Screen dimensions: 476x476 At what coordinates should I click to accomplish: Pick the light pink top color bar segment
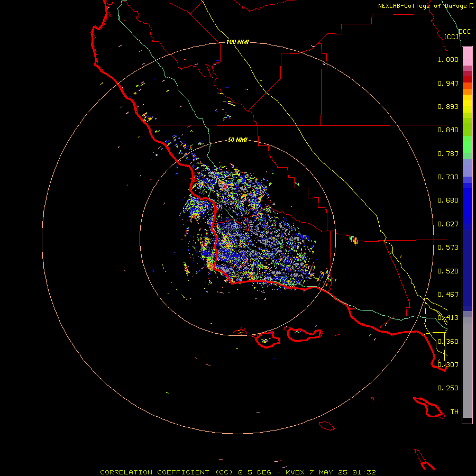coord(467,57)
